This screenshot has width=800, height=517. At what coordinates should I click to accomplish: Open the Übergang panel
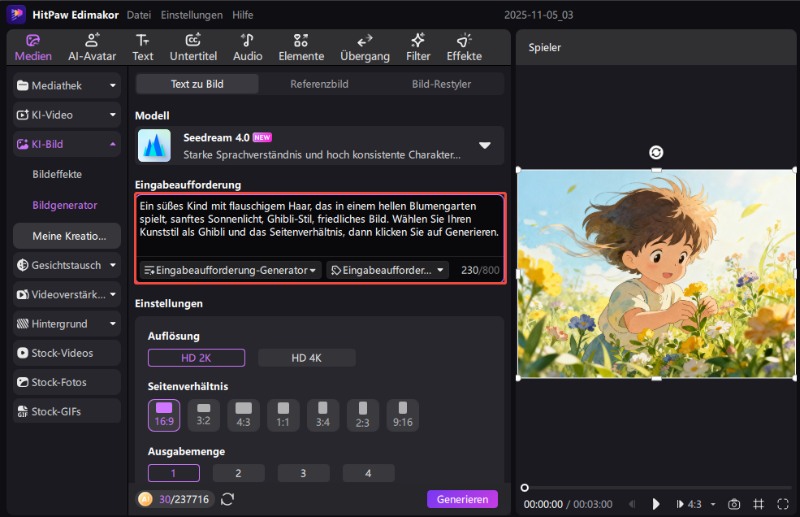[365, 47]
